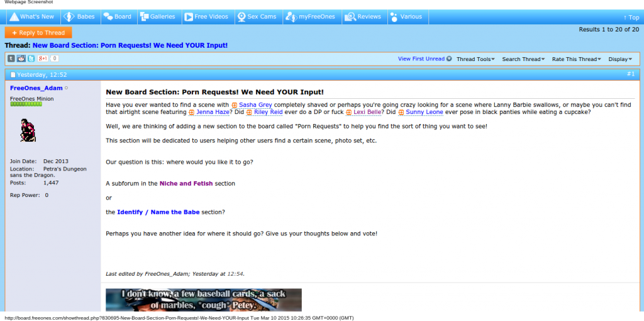This screenshot has width=644, height=321.
Task: Open the Rate This Thread dropdown
Action: click(576, 59)
